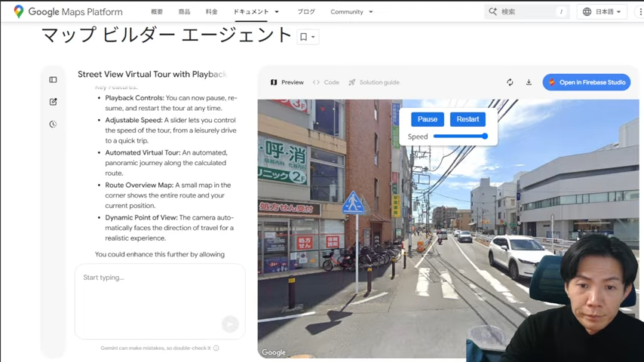Click the new chat edit icon
This screenshot has width=644, height=362.
(53, 102)
